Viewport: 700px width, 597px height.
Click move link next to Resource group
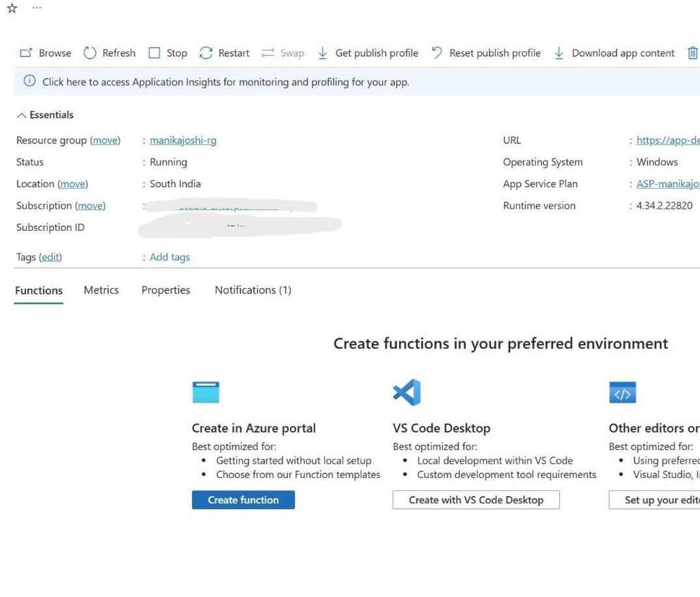click(105, 141)
